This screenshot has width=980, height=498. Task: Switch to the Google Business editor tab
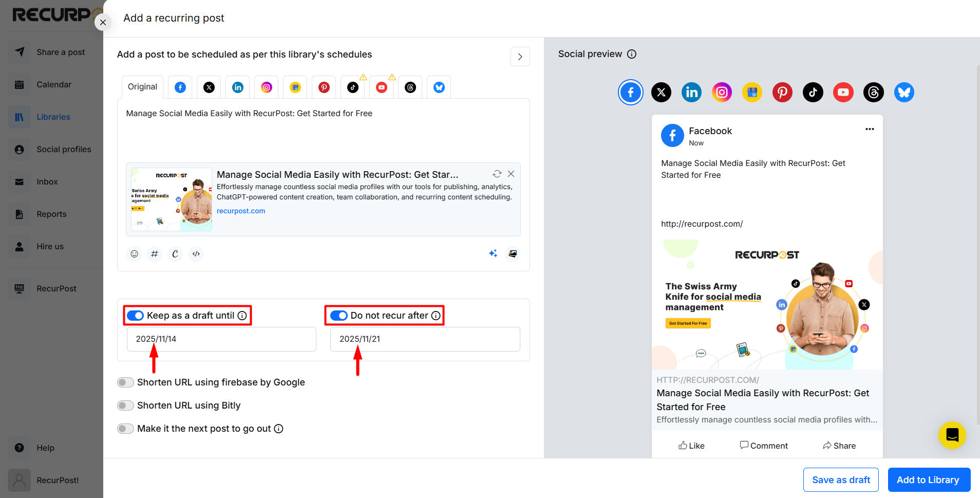[x=295, y=87]
